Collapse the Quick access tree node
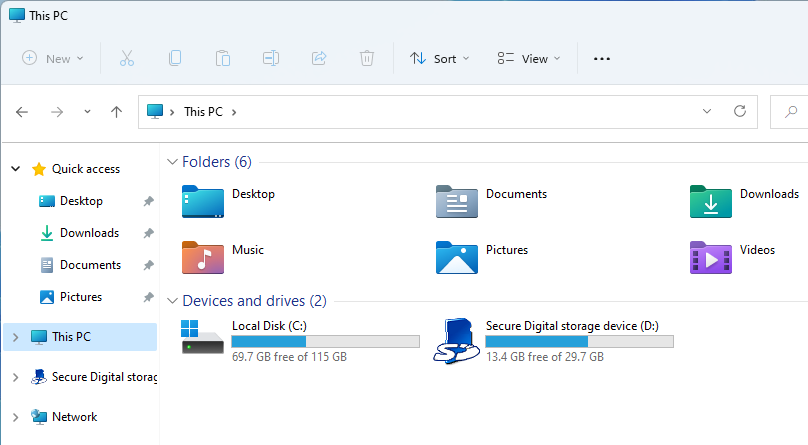Screen dimensions: 808x445 pyautogui.click(x=15, y=168)
